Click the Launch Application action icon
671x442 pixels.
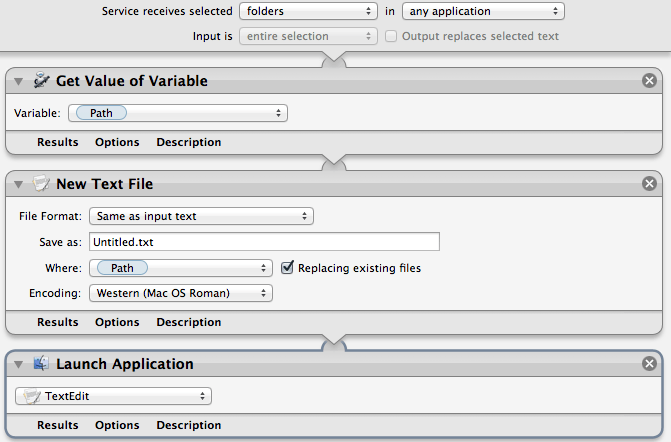[41, 364]
